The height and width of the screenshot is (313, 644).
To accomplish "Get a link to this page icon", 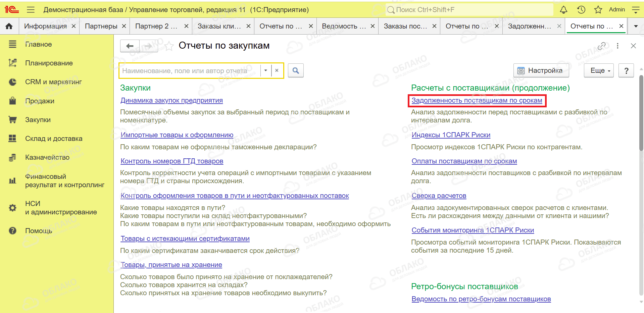I will point(602,46).
